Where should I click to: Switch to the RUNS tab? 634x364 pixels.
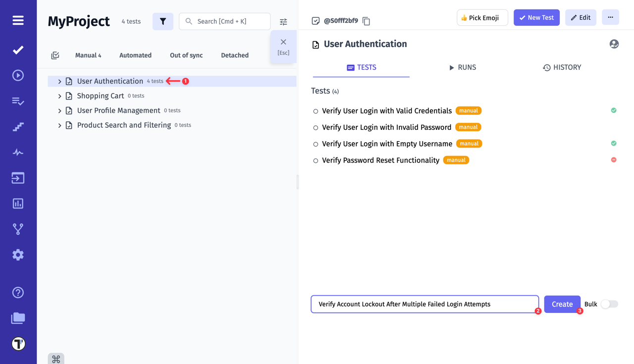pos(463,67)
